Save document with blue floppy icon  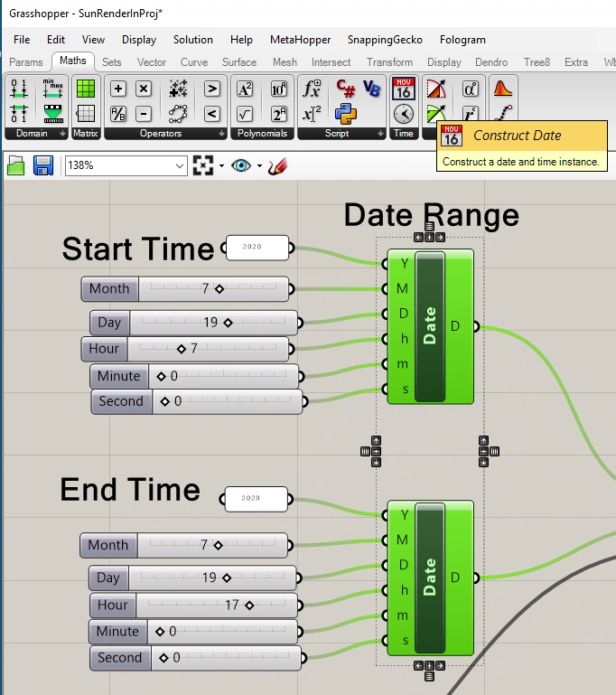(x=43, y=165)
